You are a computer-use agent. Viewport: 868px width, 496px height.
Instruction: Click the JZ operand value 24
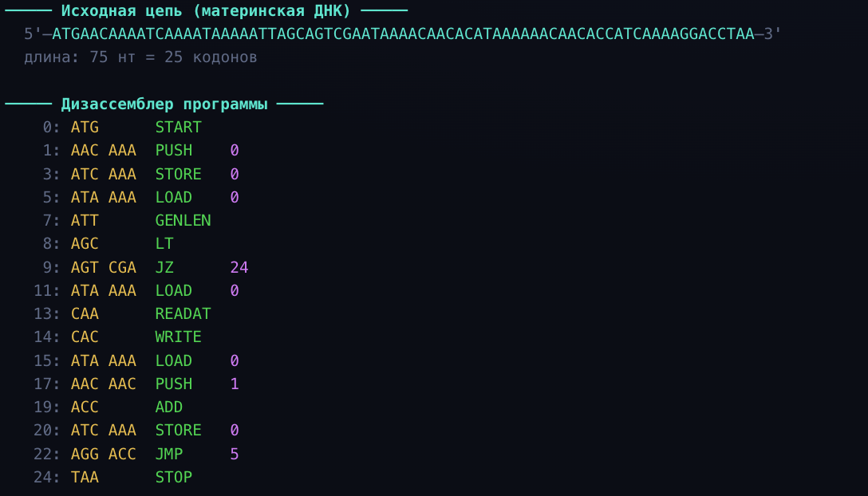click(239, 267)
